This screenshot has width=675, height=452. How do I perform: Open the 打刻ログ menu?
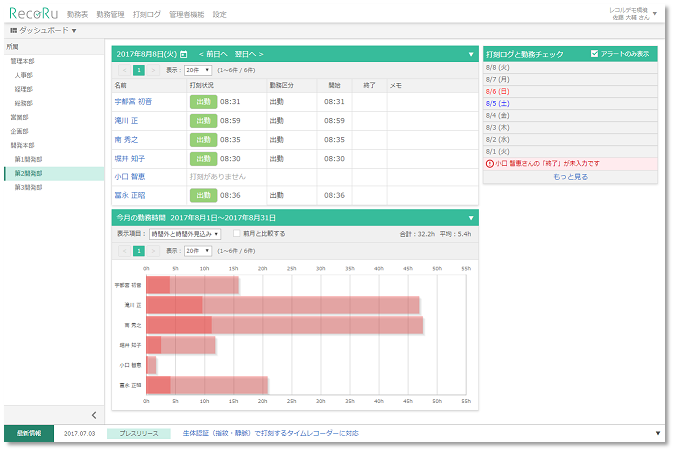coord(148,16)
